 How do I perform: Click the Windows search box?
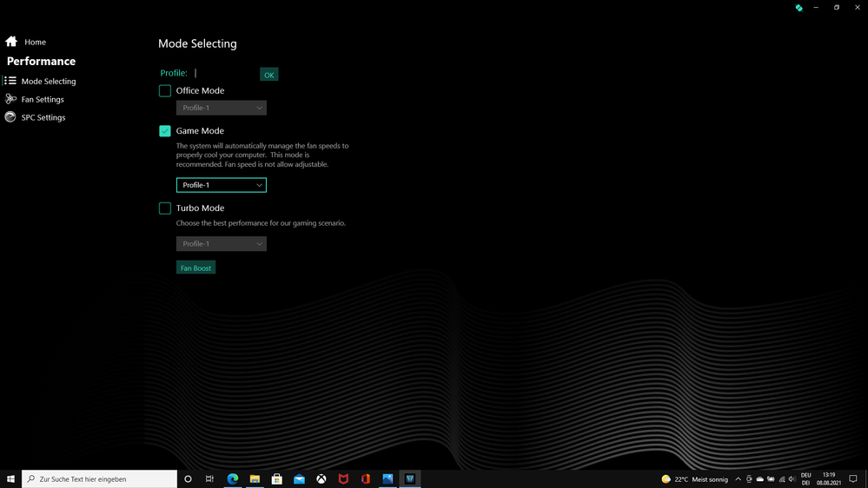tap(100, 478)
